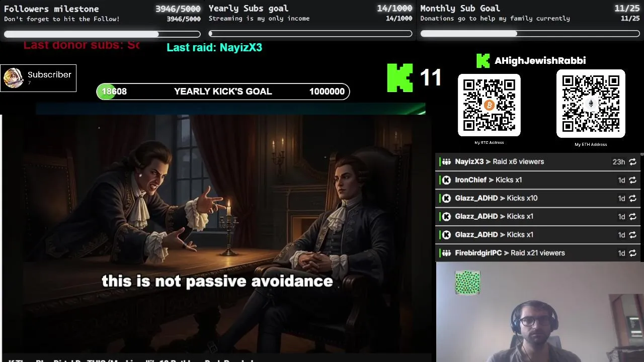The height and width of the screenshot is (362, 644).
Task: Click the Streaming is my only income text
Action: 259,19
